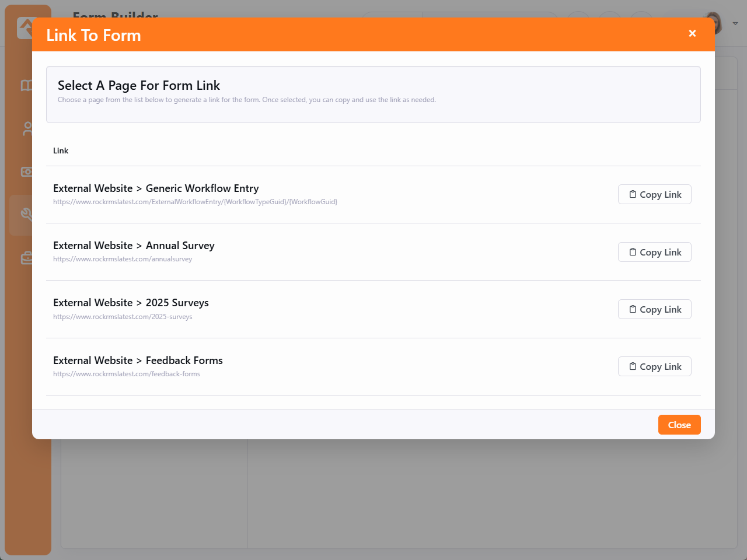Copy link for 2025 Surveys page

[x=654, y=309]
